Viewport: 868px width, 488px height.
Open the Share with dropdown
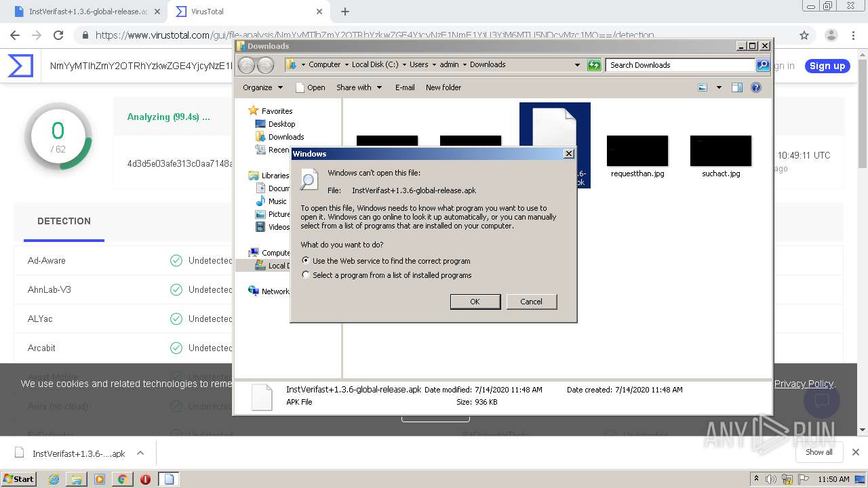point(359,87)
